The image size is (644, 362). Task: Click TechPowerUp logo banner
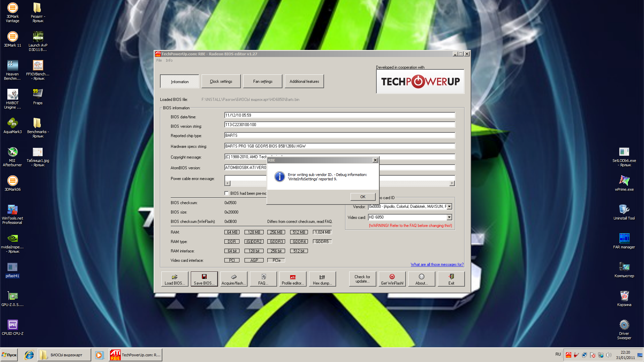pos(420,81)
